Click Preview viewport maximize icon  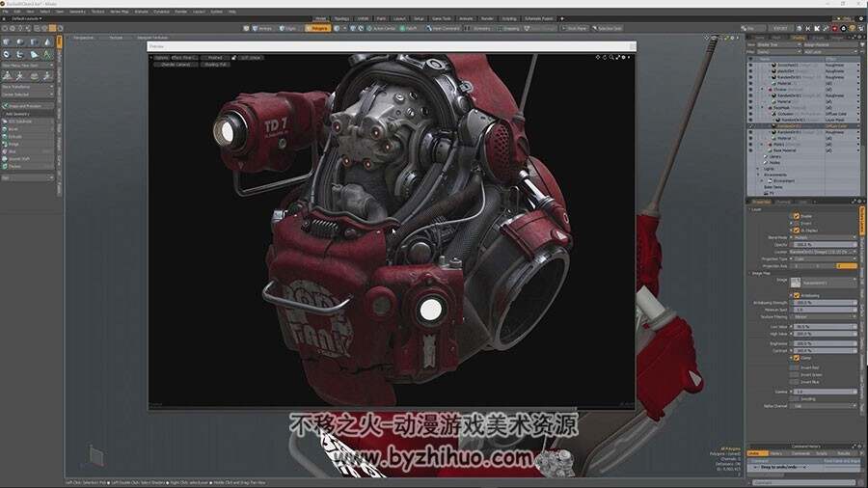(618, 57)
